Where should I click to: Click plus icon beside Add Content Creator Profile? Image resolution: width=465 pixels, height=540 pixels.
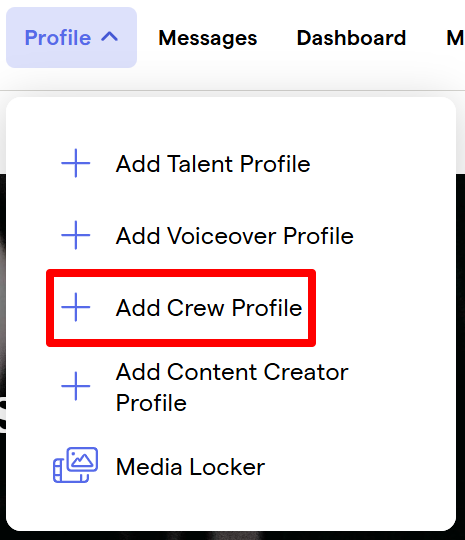point(76,386)
